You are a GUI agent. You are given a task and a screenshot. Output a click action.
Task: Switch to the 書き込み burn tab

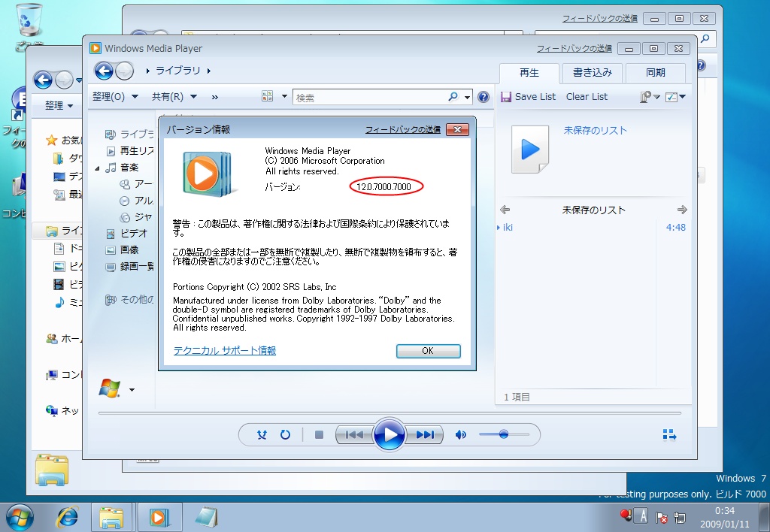(593, 73)
